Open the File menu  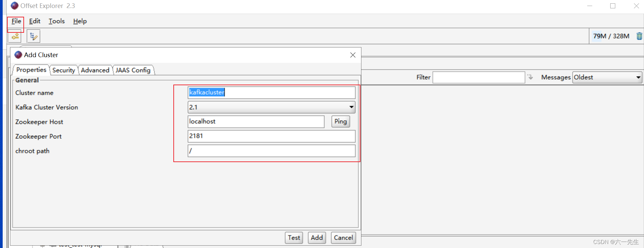(x=16, y=21)
